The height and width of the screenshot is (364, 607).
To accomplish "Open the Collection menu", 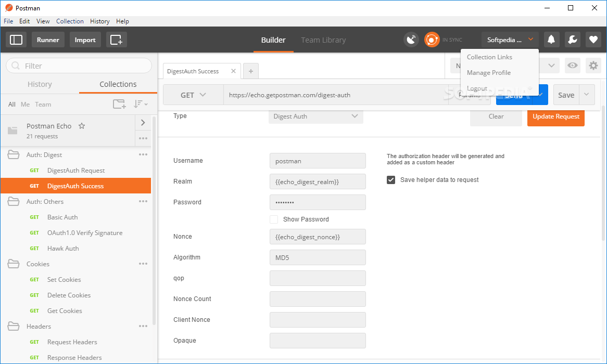I will click(x=70, y=21).
